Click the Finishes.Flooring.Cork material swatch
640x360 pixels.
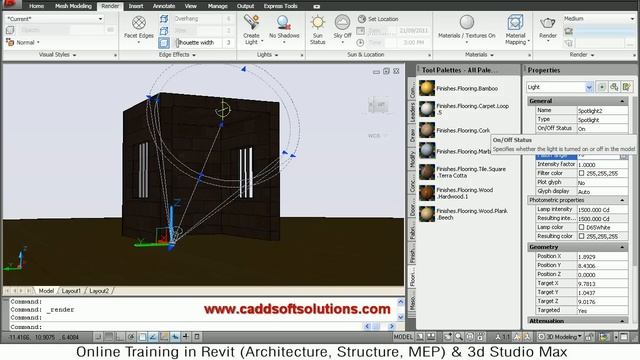point(427,130)
